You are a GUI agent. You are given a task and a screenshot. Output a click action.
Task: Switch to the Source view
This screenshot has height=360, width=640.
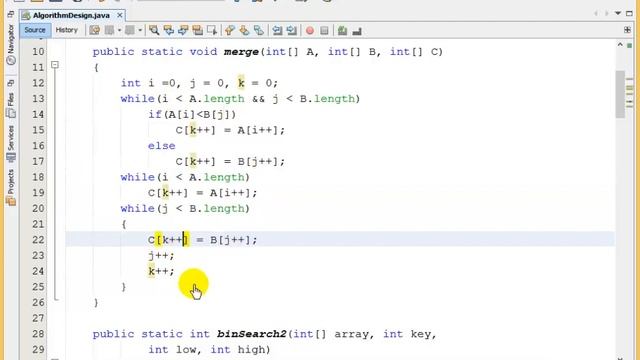click(x=35, y=30)
